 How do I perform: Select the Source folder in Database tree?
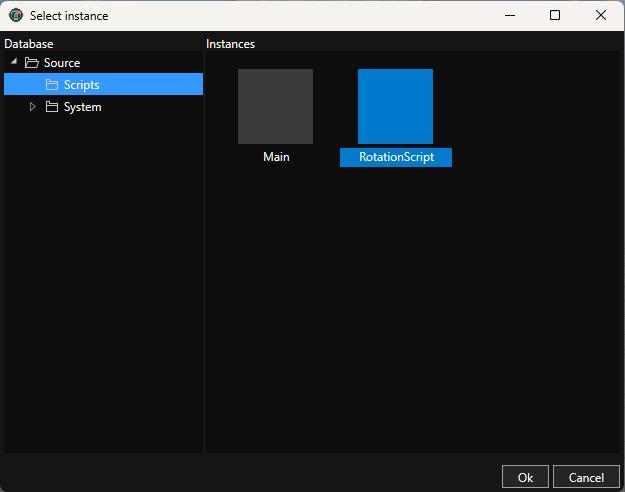(62, 63)
